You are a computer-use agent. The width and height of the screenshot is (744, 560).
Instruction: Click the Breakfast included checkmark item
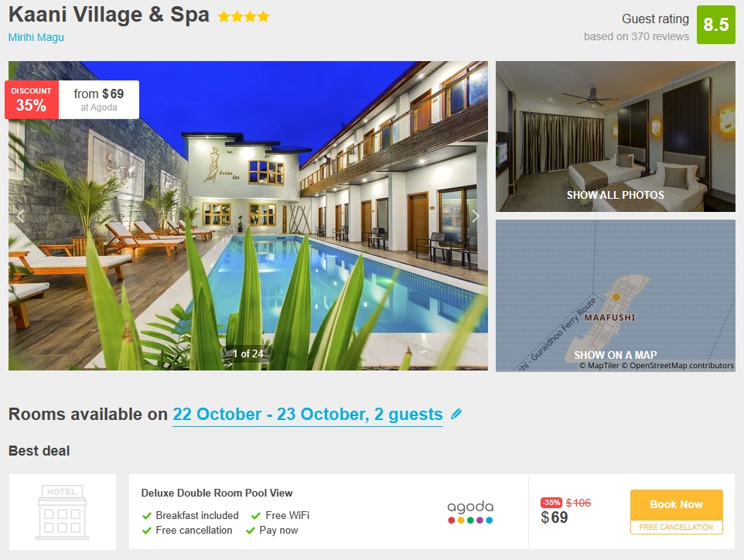coord(191,515)
